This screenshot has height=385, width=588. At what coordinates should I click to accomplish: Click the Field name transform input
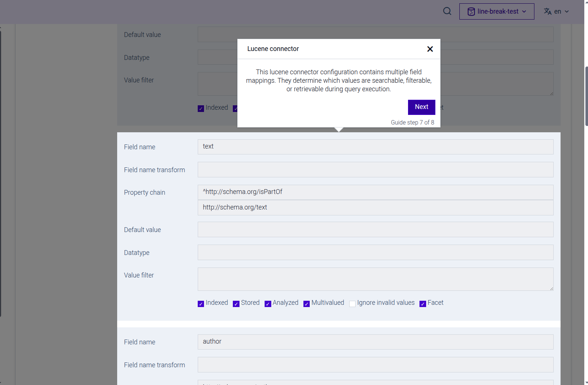(x=375, y=170)
